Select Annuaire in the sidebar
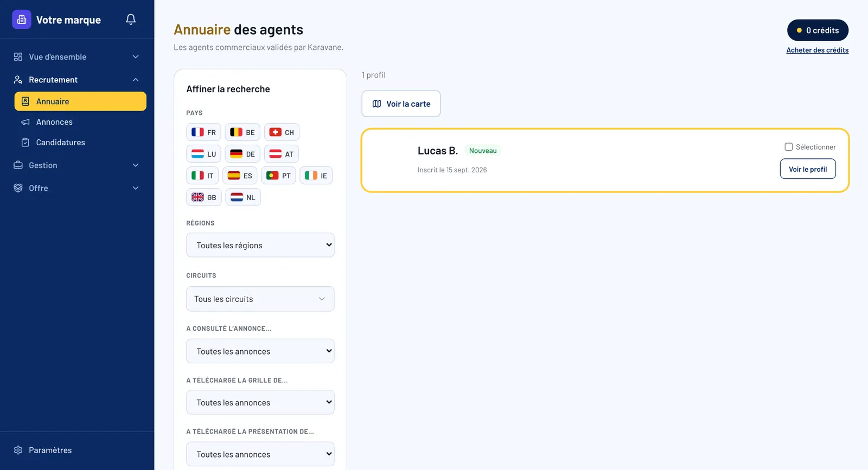The width and height of the screenshot is (868, 470). [x=80, y=101]
